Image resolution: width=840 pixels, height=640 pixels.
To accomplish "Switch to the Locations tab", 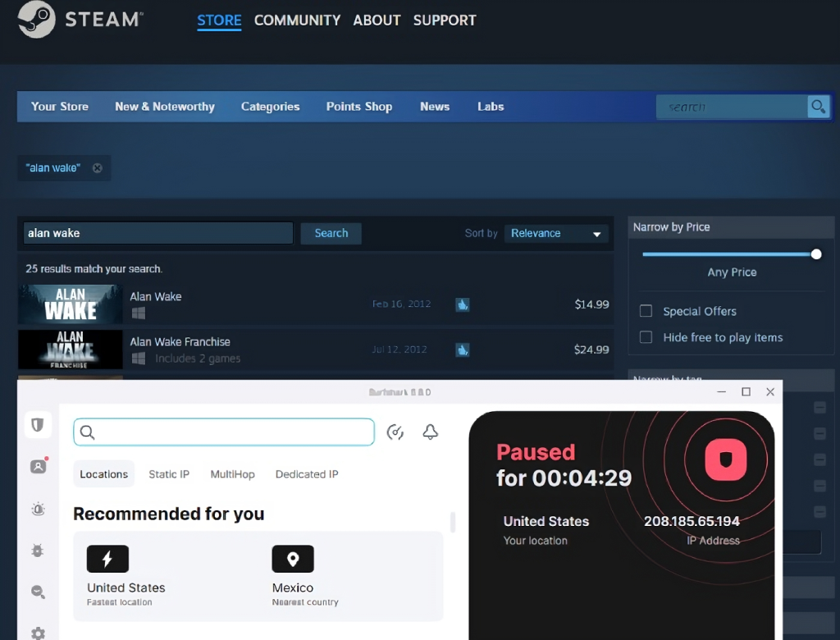I will [x=104, y=474].
